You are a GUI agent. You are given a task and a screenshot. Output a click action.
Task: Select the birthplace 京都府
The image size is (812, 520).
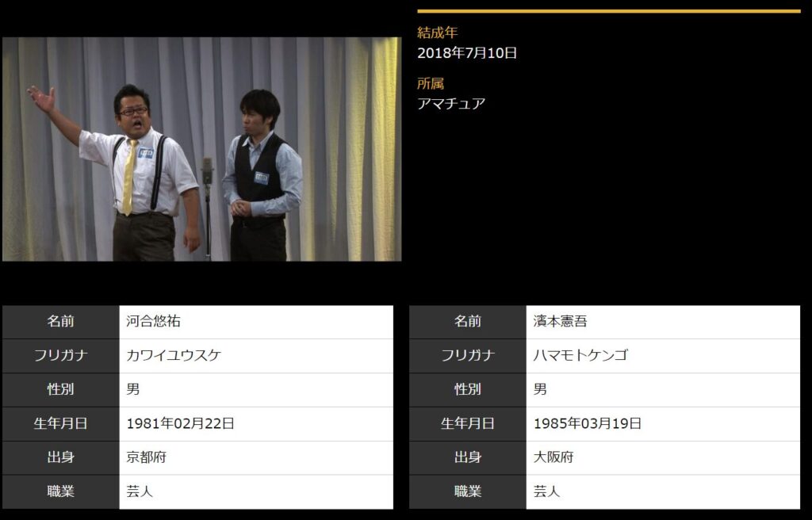click(x=147, y=457)
